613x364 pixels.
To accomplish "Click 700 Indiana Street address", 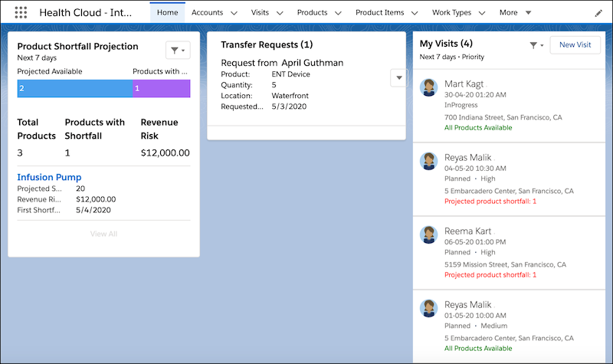I will pos(503,117).
